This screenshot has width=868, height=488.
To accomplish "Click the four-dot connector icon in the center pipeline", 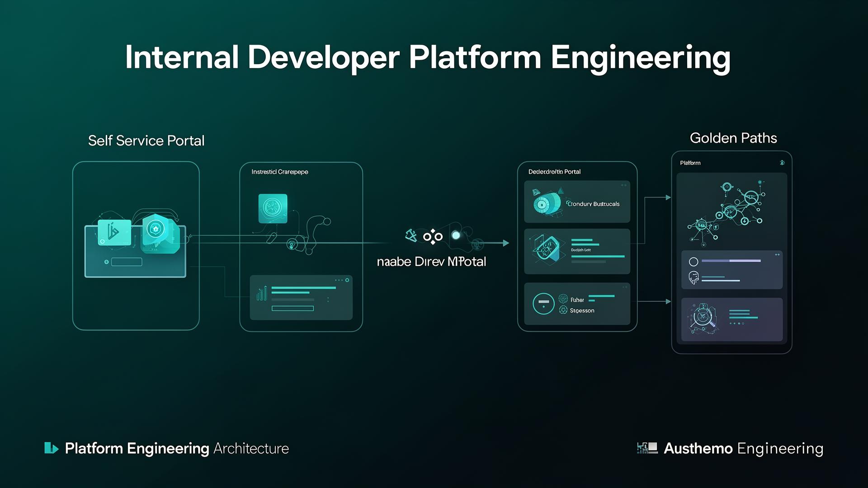I will point(433,236).
